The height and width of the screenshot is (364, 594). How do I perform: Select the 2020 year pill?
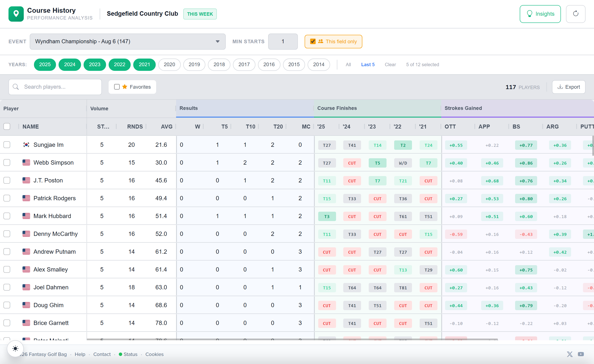coord(169,65)
